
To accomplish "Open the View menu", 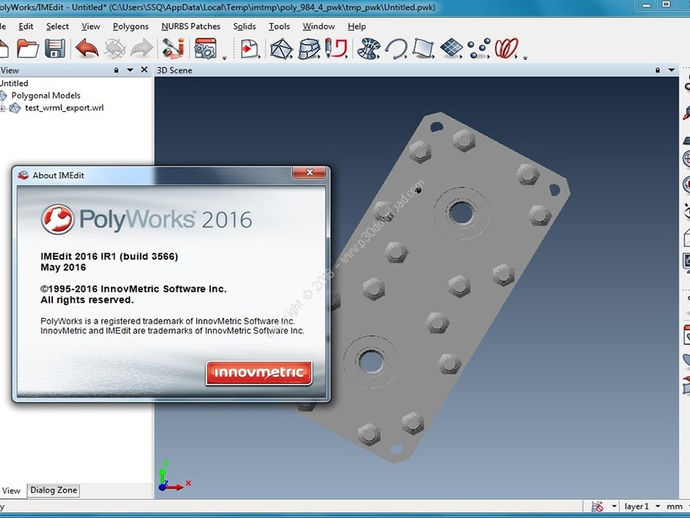I will pyautogui.click(x=91, y=26).
